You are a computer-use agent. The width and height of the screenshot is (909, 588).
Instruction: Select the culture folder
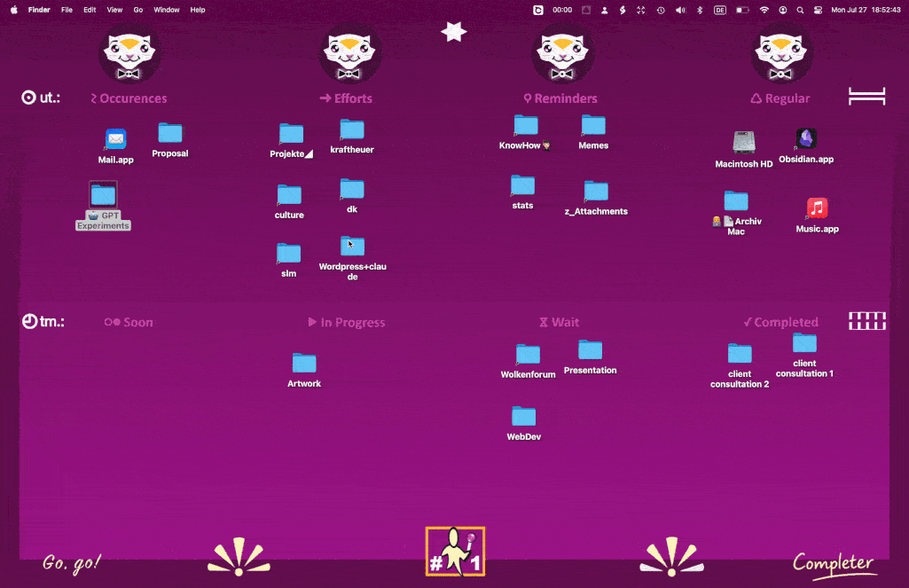289,195
